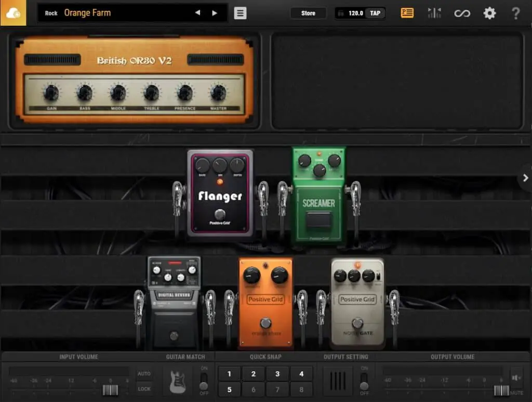Viewport: 532px width, 402px height.
Task: Click the Noise Gate mini switch
Action: pyautogui.click(x=378, y=276)
